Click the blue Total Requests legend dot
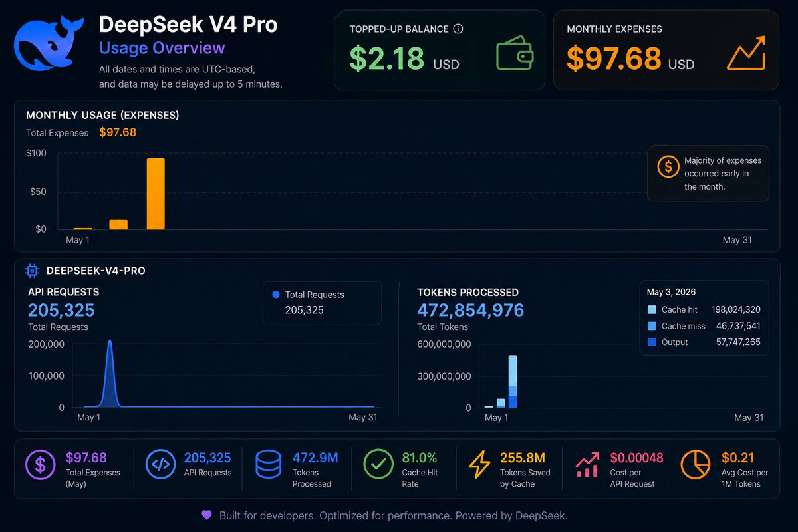Image resolution: width=798 pixels, height=532 pixels. [x=276, y=294]
